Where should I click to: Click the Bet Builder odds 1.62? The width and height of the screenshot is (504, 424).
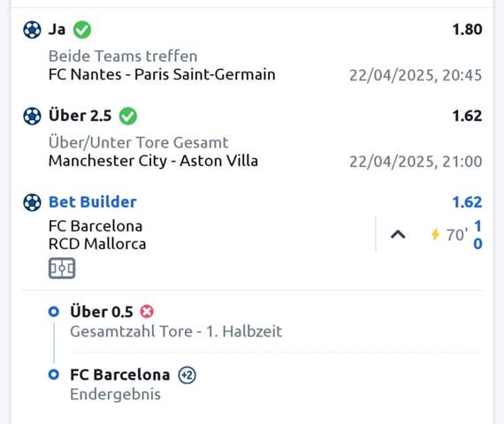tap(467, 202)
